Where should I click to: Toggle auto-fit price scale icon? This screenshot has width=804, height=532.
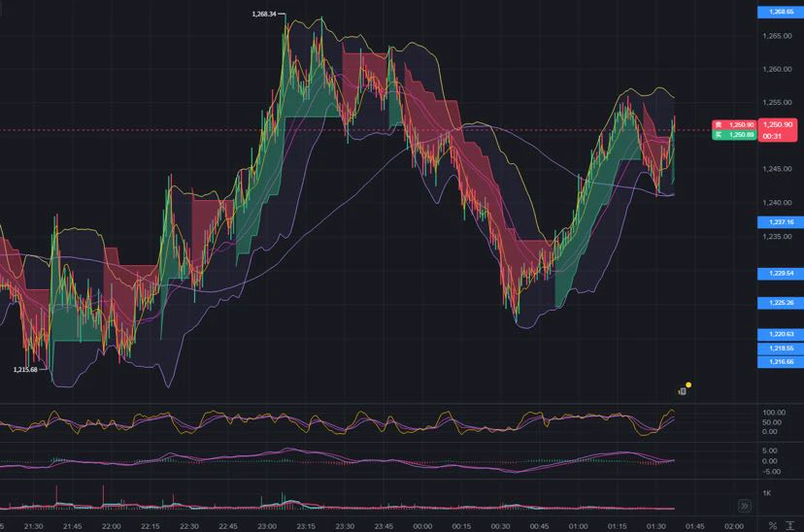coord(790,526)
